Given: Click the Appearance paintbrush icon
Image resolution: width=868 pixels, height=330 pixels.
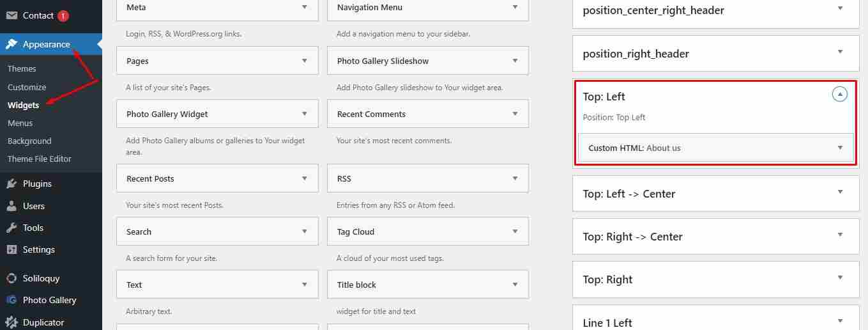Looking at the screenshot, I should click(11, 44).
